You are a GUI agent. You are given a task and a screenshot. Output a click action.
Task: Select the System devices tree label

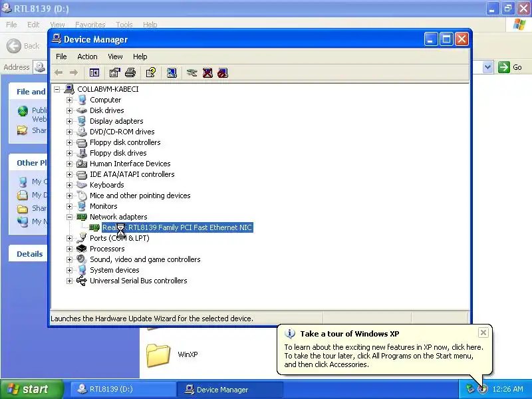[x=114, y=270]
